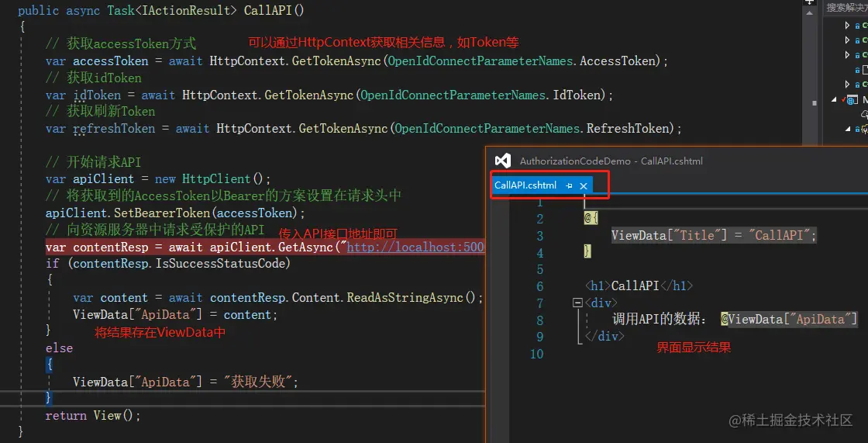Expand the collapsed node directly above web project
Viewport: 868px width, 443px height.
[x=847, y=85]
